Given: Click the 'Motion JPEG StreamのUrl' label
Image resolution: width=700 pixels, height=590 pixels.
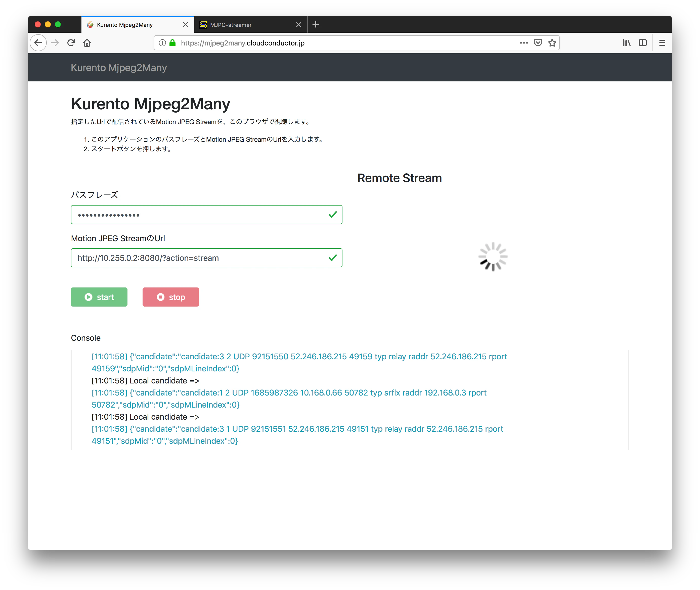Looking at the screenshot, I should [x=118, y=238].
